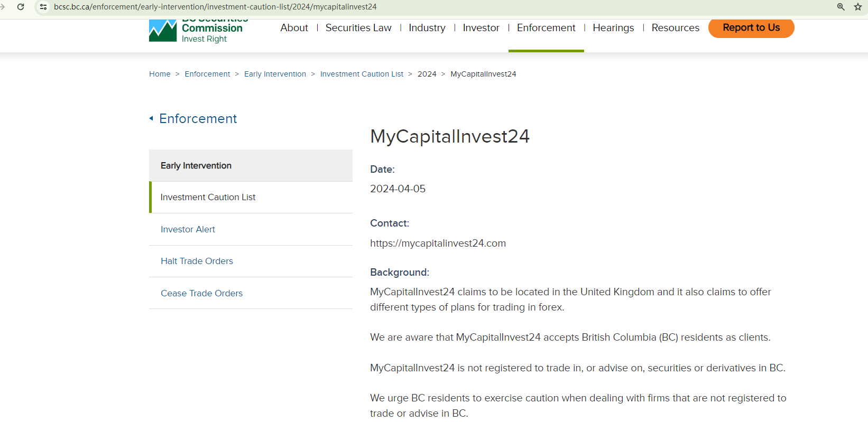This screenshot has width=868, height=422.
Task: Open site information icon in address bar
Action: pyautogui.click(x=43, y=7)
